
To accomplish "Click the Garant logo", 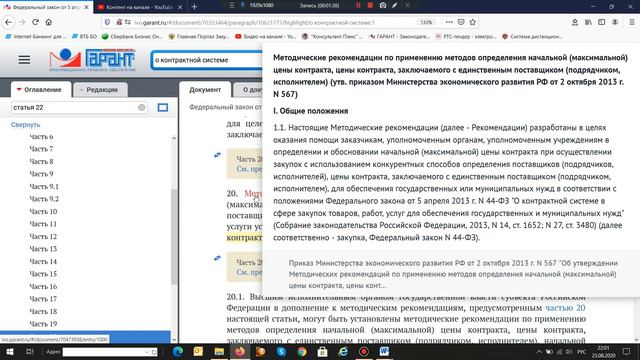I will coord(92,60).
